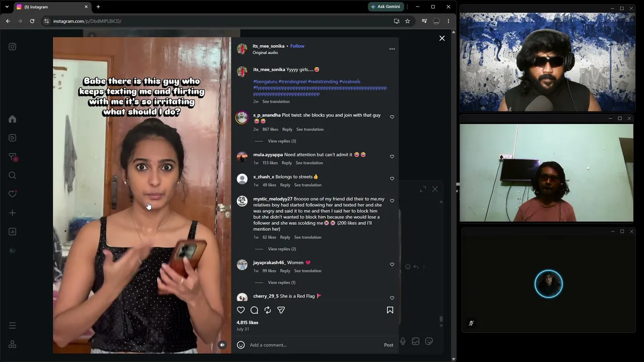Like the mula.ayyappa comment
The image size is (644, 362).
coord(392,156)
